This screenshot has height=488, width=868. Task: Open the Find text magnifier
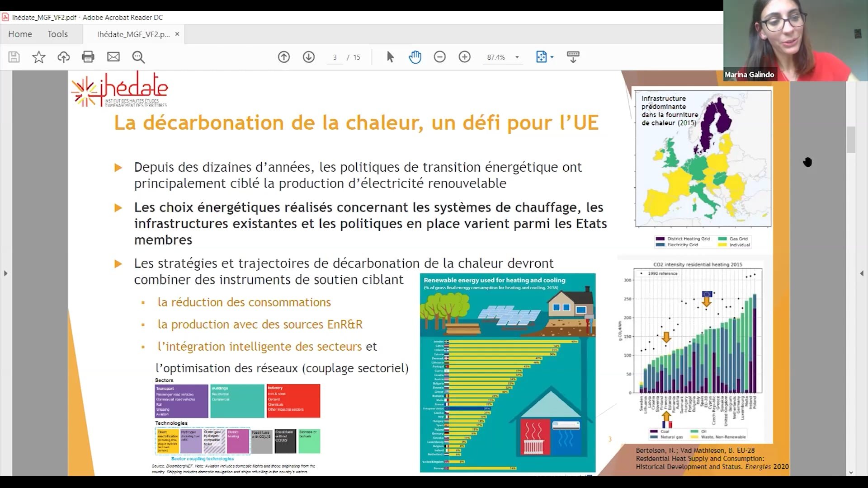tap(138, 57)
